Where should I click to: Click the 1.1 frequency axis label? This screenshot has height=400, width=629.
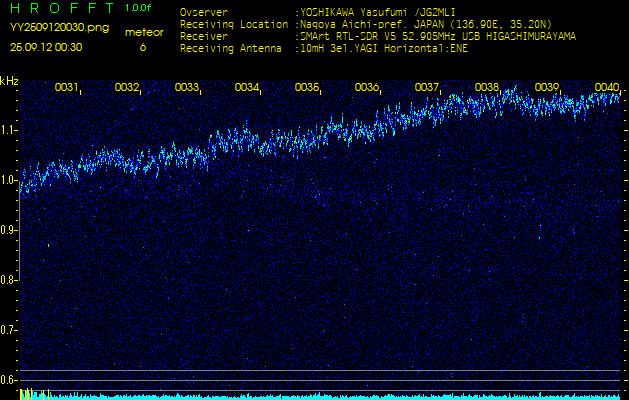(x=9, y=130)
